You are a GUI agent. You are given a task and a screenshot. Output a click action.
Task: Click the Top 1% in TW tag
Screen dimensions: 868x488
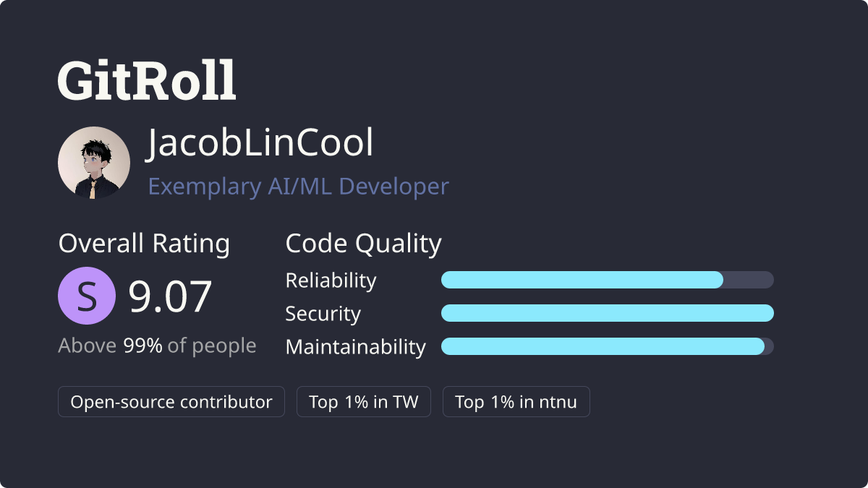coord(364,402)
